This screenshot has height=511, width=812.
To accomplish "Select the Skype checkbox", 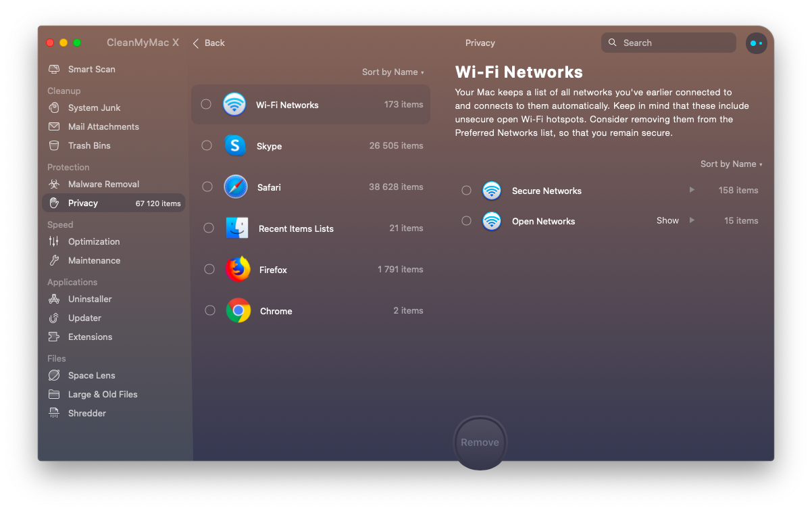I will 207,145.
